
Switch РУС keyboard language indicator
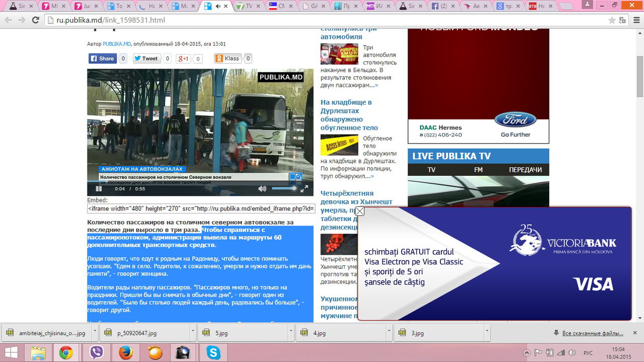coord(588,352)
